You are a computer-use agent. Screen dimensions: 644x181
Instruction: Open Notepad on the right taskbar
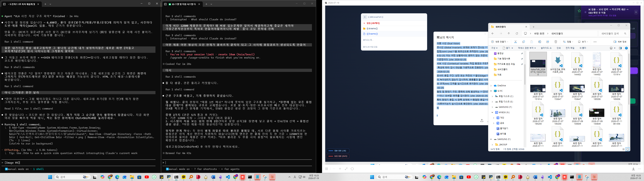(x=579, y=177)
